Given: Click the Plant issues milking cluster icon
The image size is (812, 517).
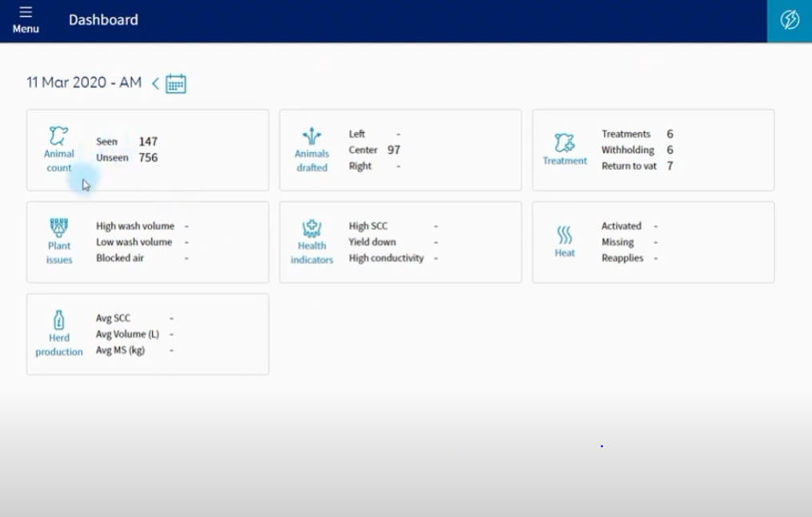Looking at the screenshot, I should tap(59, 228).
